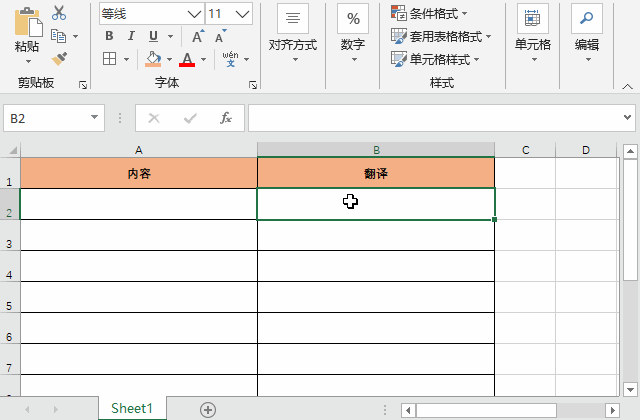Viewport: 640px width, 420px height.
Task: Apply the red font color
Action: [x=187, y=59]
